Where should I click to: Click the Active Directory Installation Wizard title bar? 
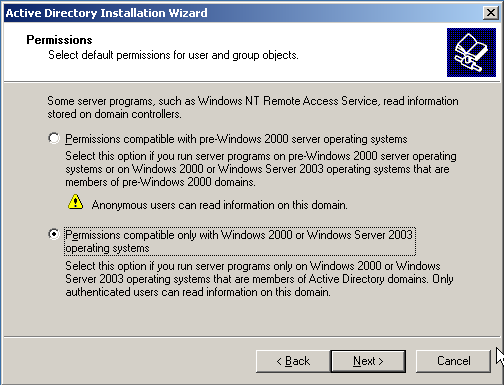click(243, 13)
